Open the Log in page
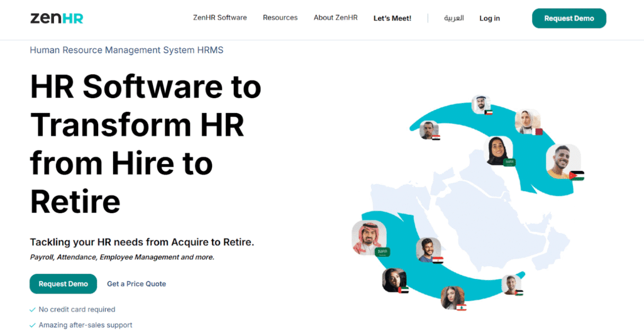Screen dimensions: 644x333 489,18
